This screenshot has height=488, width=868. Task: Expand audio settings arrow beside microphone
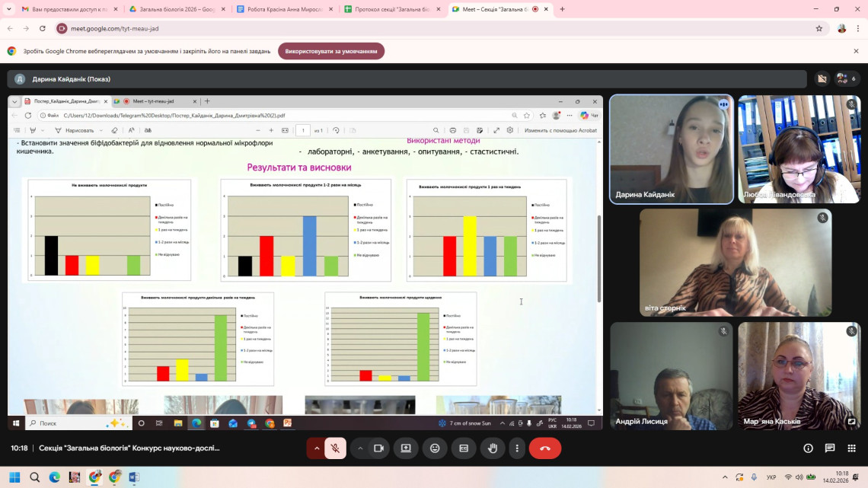pyautogui.click(x=317, y=448)
